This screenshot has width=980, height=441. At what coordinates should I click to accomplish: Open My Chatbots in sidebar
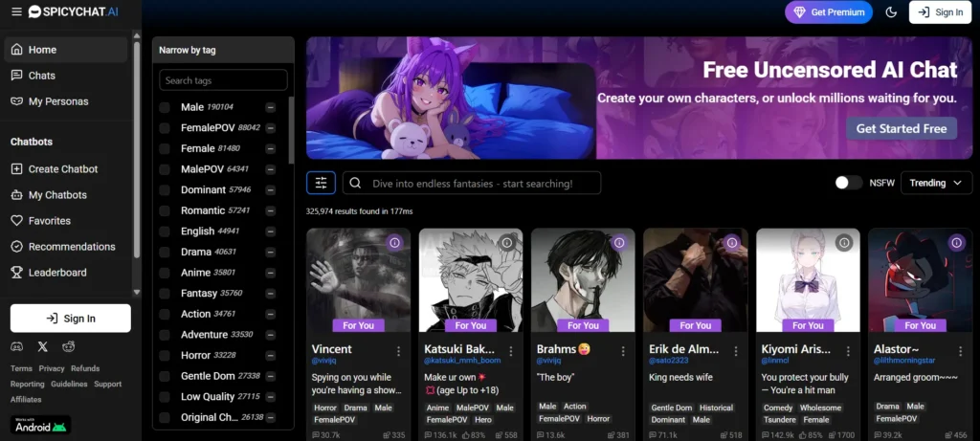(66, 195)
